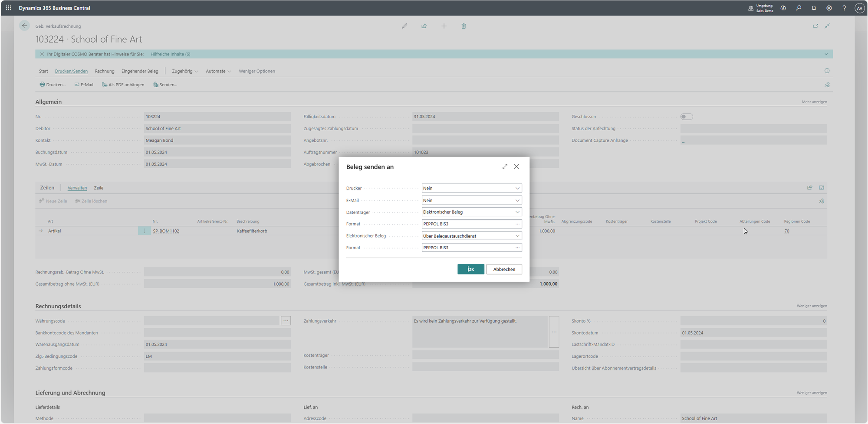Click the trash delete icon
The height and width of the screenshot is (424, 868).
coord(464,26)
